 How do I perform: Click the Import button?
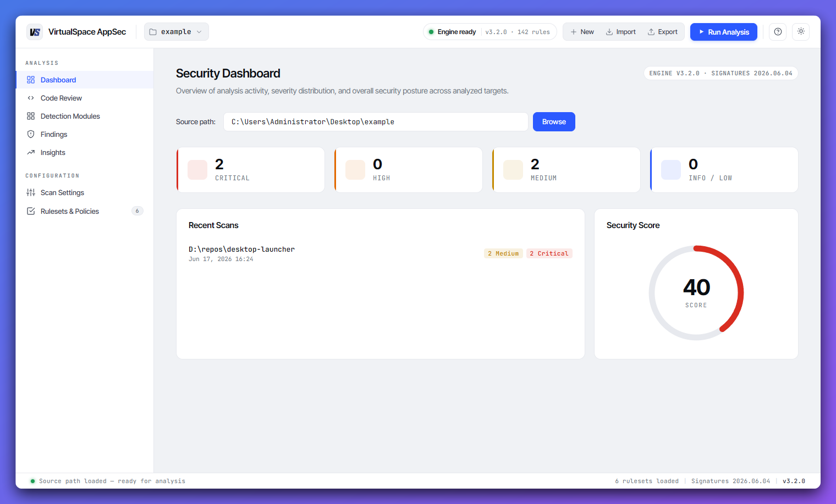point(620,32)
